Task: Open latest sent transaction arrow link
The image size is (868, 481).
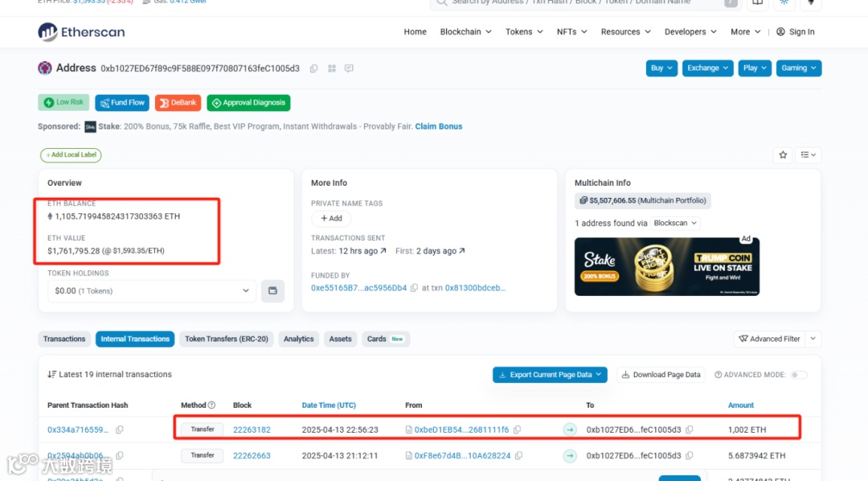Action: tap(383, 251)
